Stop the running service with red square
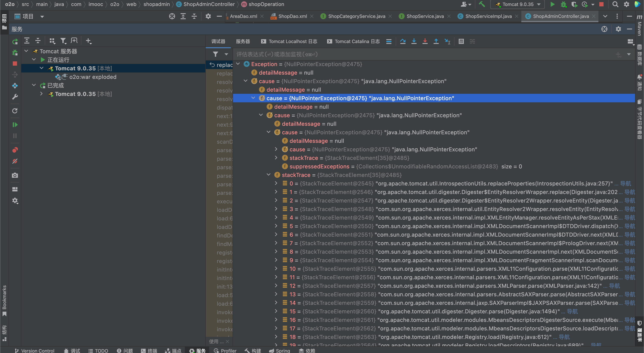 click(x=15, y=64)
